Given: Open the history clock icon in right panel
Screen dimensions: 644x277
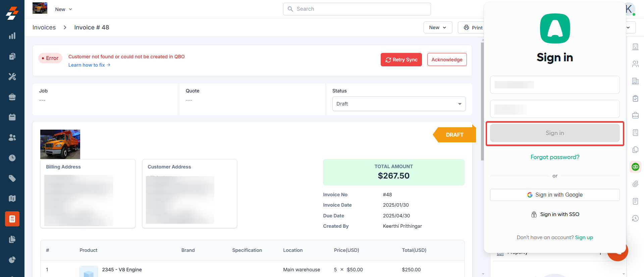Looking at the screenshot, I should [635, 218].
